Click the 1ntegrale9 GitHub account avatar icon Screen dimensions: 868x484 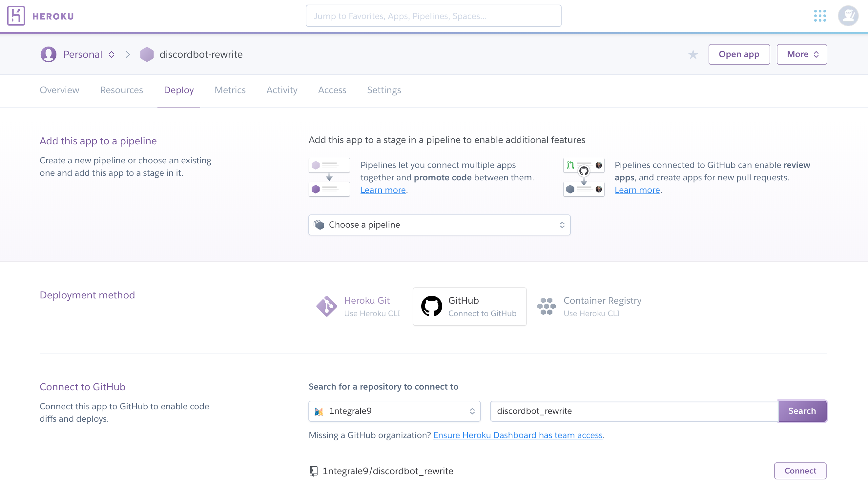[x=319, y=411]
